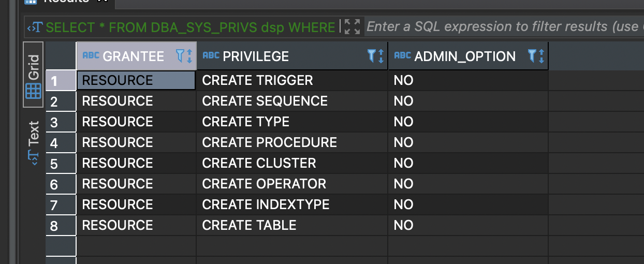
Task: Select row number 2 header
Action: point(61,101)
